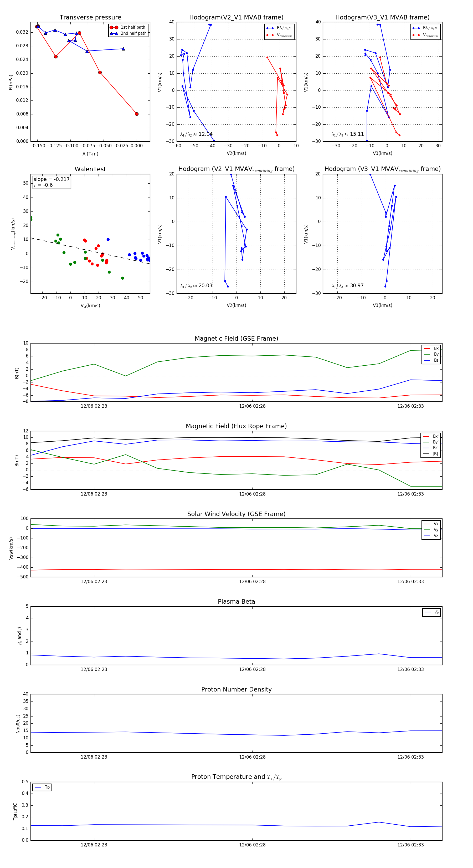Screen dimensions: 473x868
Task: Click the "βp and β" y-axis label
Action: 19,635
